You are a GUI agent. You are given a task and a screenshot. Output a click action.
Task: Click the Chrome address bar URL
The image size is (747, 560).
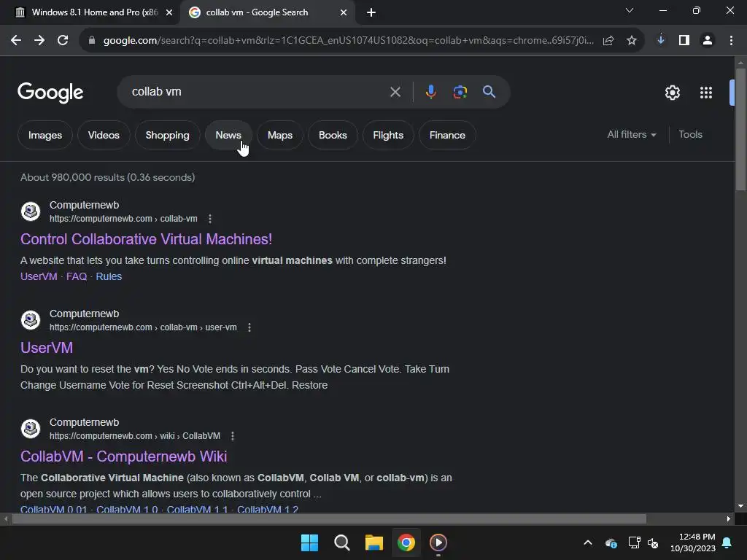[348, 41]
